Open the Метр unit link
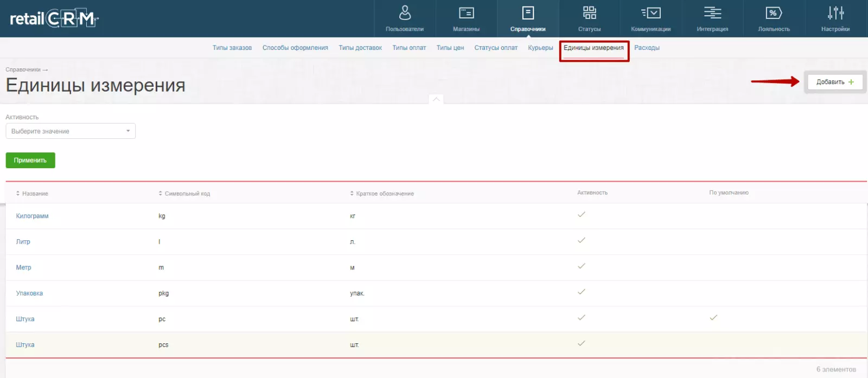The width and height of the screenshot is (868, 378). point(23,267)
